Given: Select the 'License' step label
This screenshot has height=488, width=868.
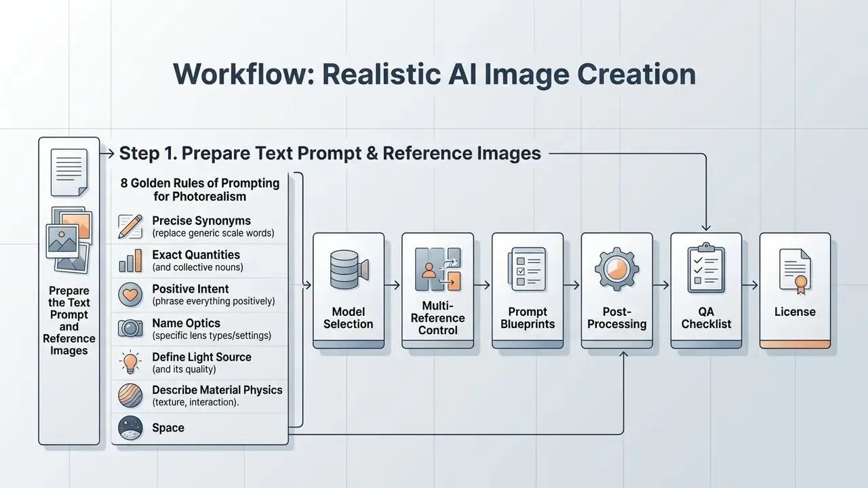Looking at the screenshot, I should (x=795, y=312).
